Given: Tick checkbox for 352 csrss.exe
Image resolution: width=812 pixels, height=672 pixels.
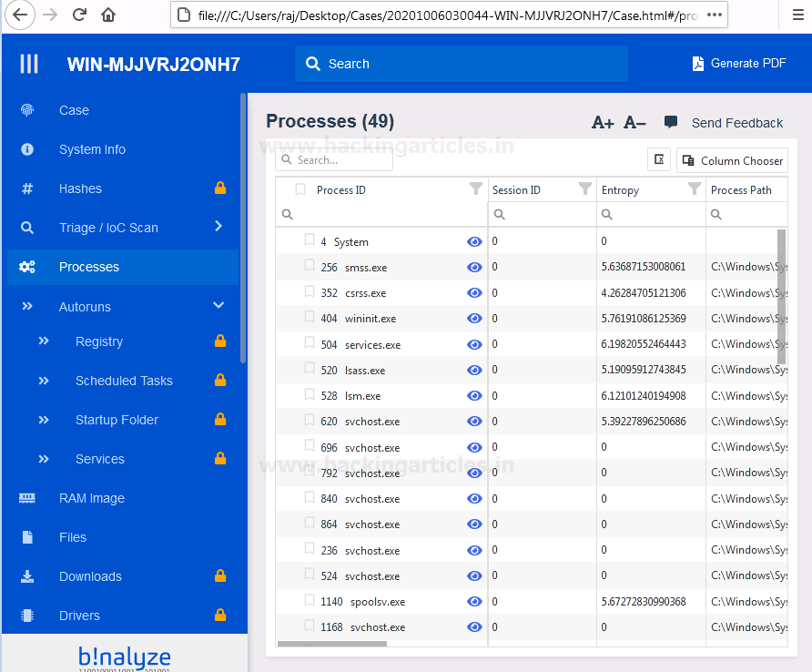Looking at the screenshot, I should pos(310,291).
